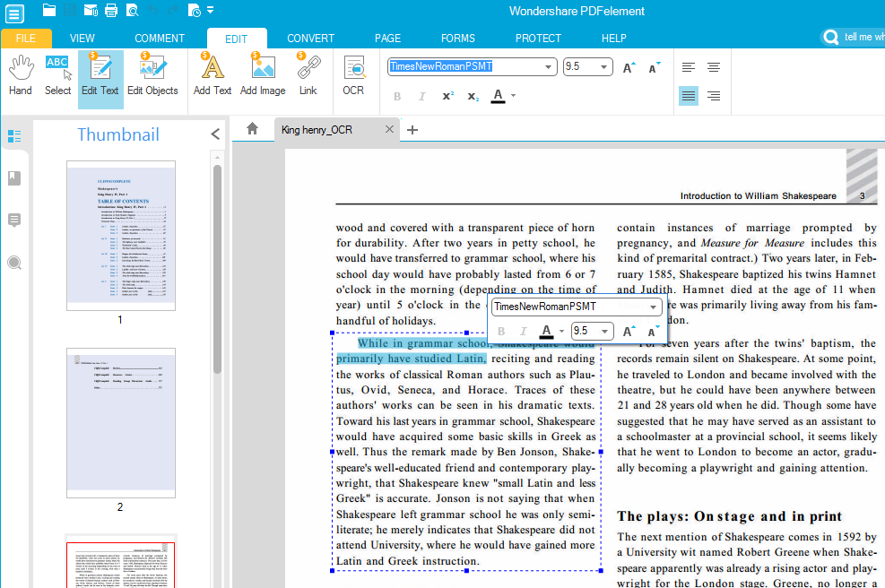Viewport: 885px width, 588px height.
Task: Select the Hand tool
Action: pyautogui.click(x=20, y=75)
